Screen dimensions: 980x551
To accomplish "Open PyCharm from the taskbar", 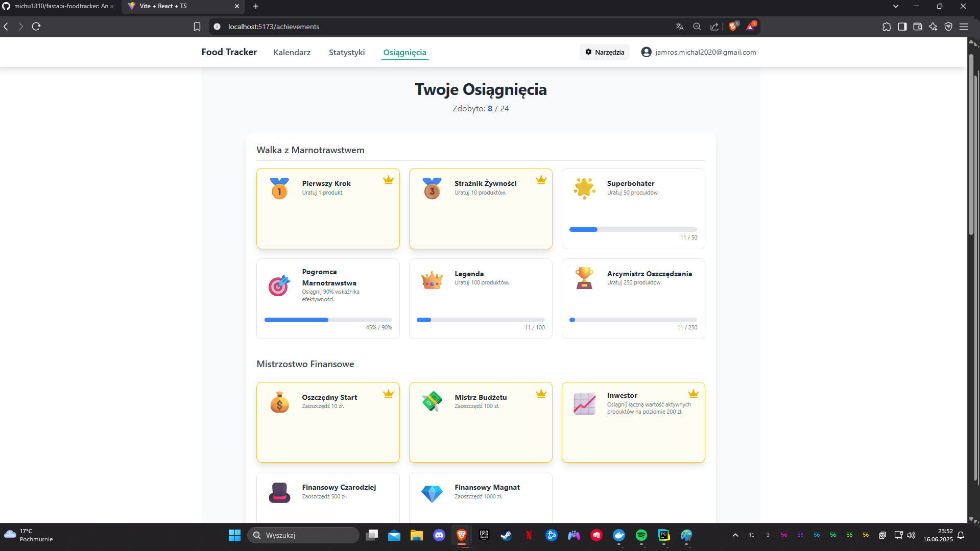I will click(663, 535).
